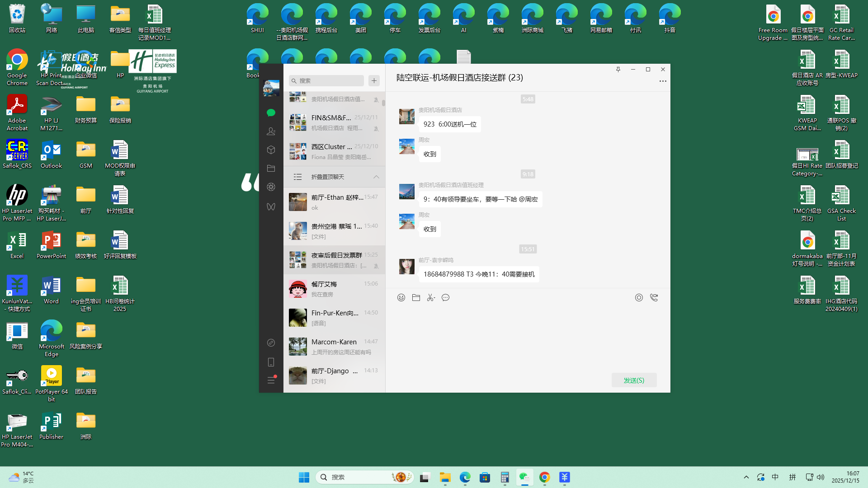
Task: Open Moments aperture icon in sidebar
Action: point(271,187)
